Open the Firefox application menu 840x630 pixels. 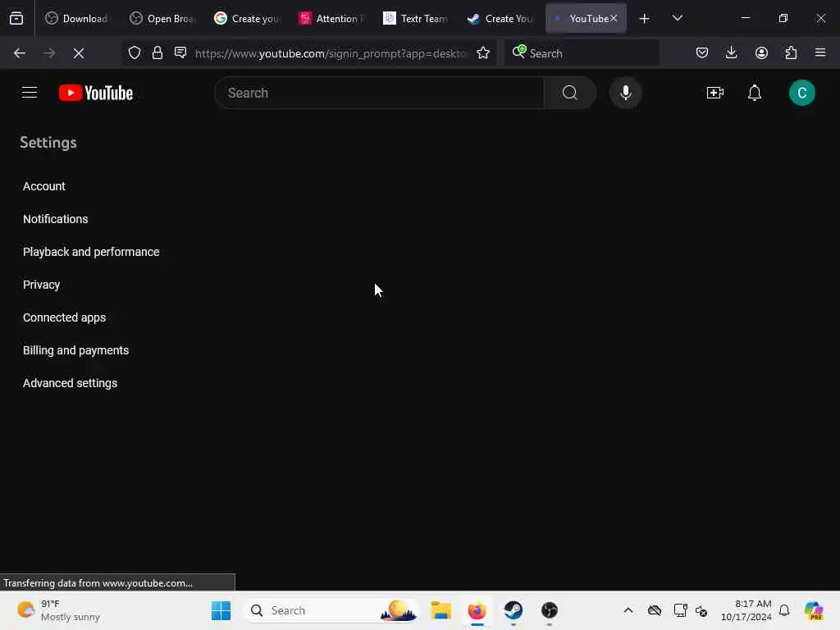pos(820,53)
